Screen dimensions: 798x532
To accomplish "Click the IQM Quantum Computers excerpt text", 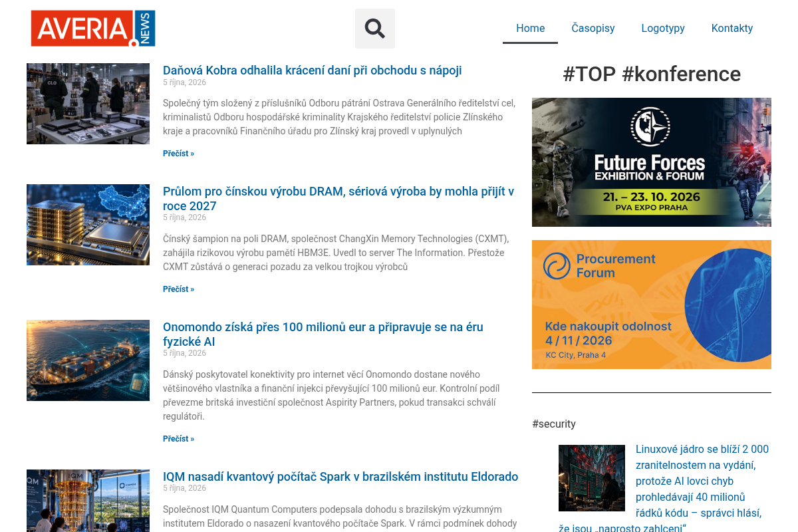I will coord(340,517).
